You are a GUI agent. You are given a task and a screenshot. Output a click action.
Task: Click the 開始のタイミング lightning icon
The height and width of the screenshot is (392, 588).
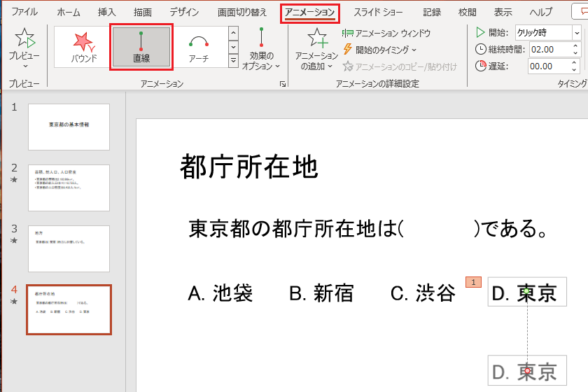point(348,50)
